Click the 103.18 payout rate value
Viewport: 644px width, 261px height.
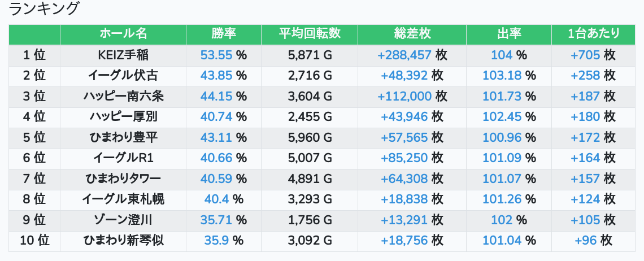click(502, 76)
